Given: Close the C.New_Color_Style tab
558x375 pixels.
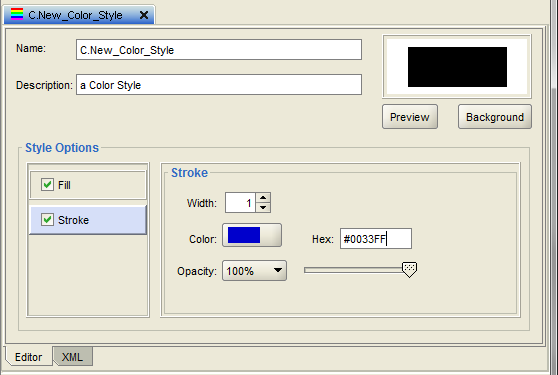Looking at the screenshot, I should (144, 15).
